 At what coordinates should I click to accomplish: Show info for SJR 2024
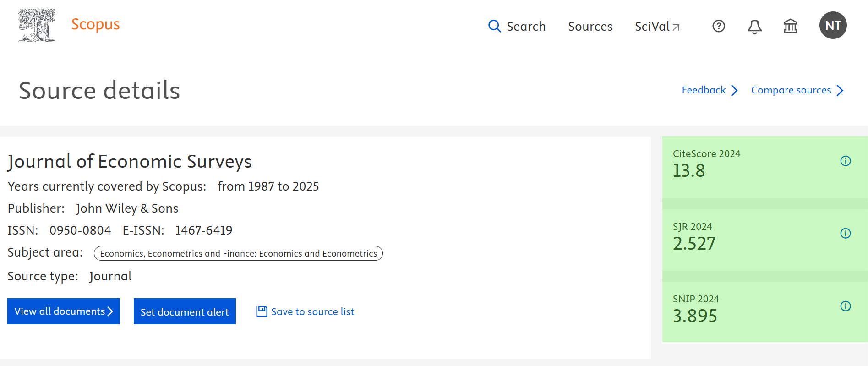point(846,233)
